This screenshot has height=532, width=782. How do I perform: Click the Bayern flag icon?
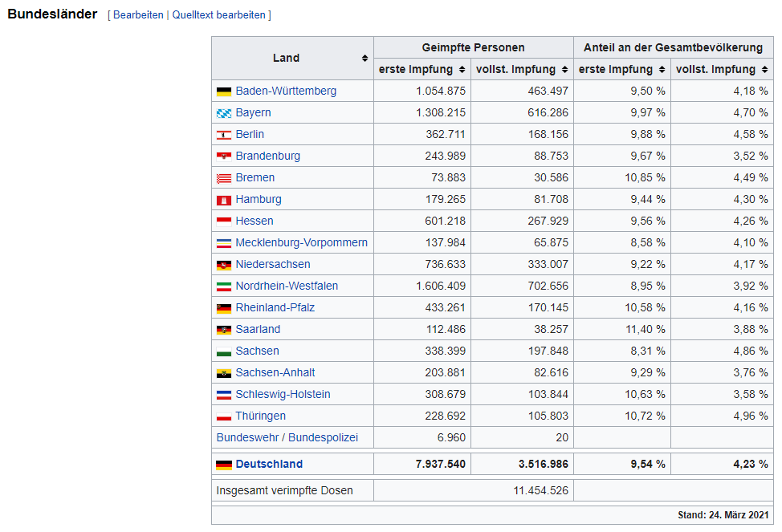tap(223, 113)
